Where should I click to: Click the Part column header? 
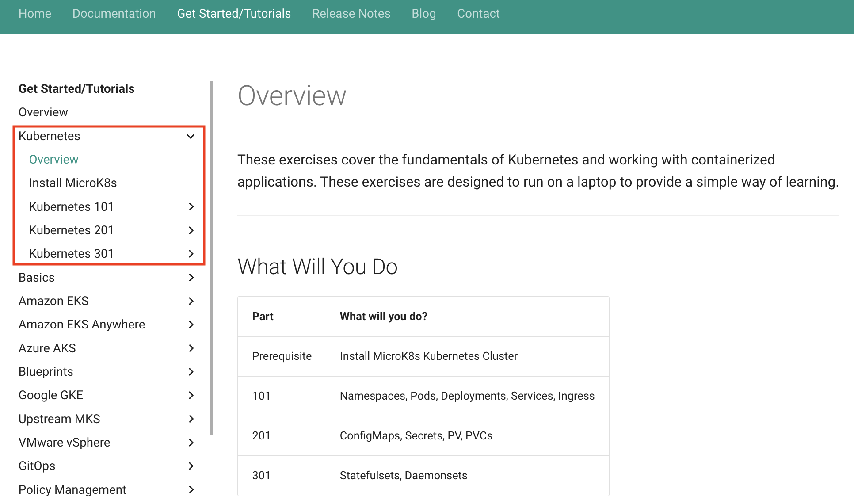(x=263, y=317)
